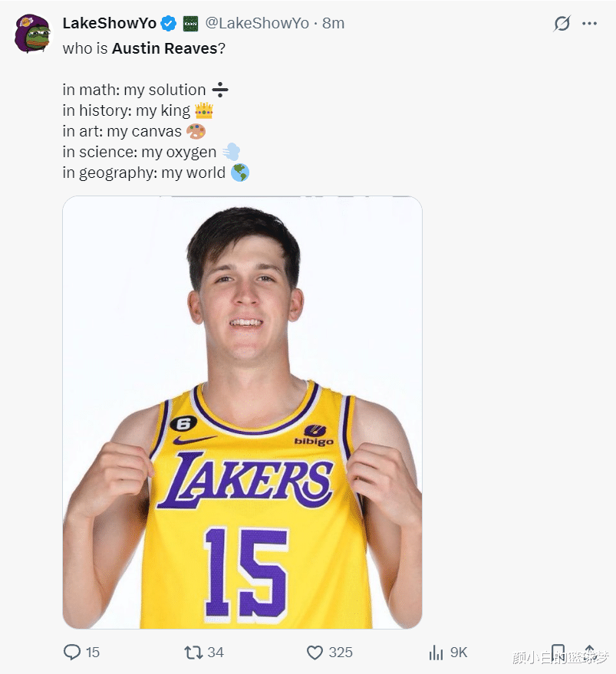Bookmark this post
The image size is (616, 674).
coord(558,653)
